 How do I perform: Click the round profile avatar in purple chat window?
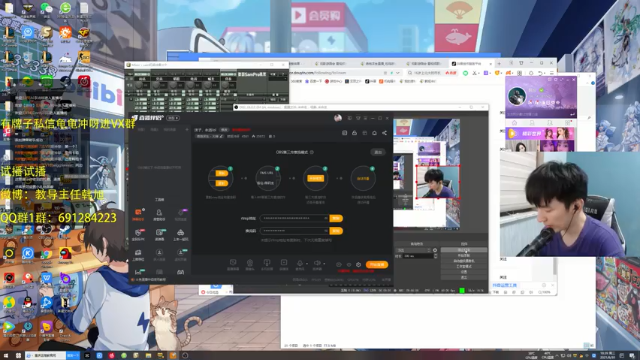coord(517,96)
